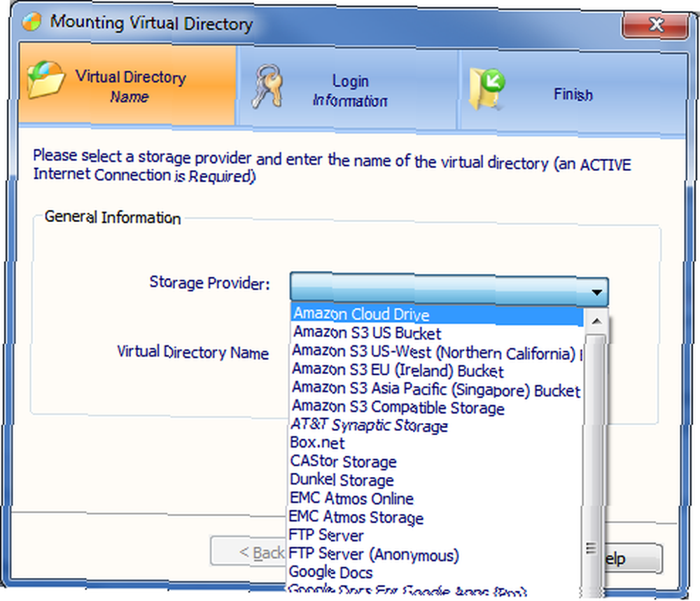
Task: Select Dunkel Storage option
Action: [x=435, y=480]
